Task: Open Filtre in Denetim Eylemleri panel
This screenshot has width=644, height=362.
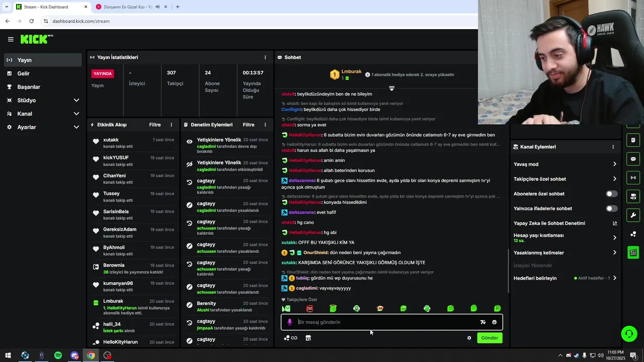Action: coord(249,125)
